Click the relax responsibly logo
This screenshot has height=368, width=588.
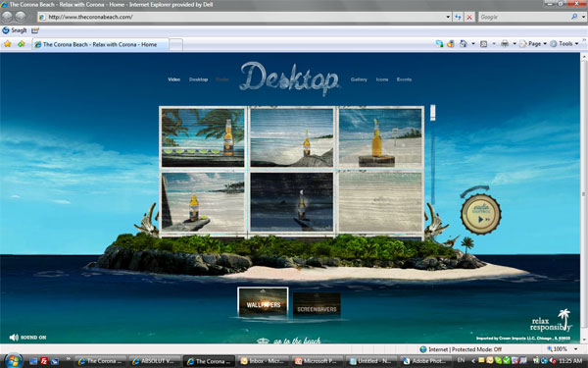(x=551, y=321)
